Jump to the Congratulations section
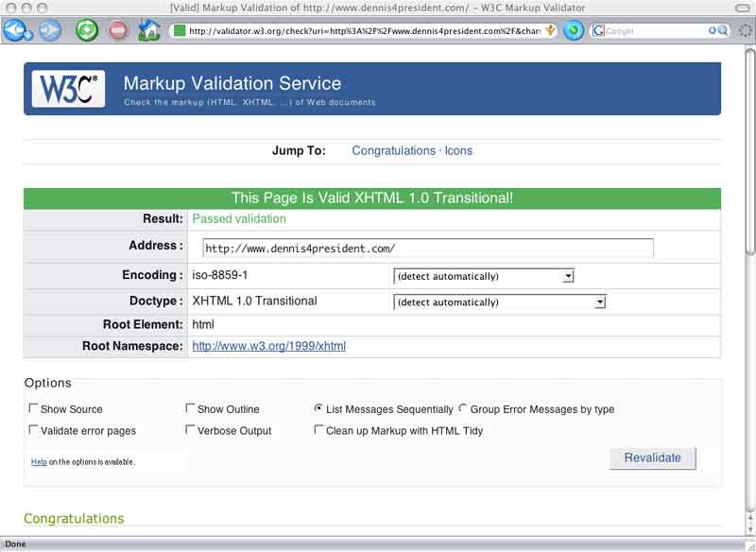Viewport: 756px width, 552px height. point(393,150)
